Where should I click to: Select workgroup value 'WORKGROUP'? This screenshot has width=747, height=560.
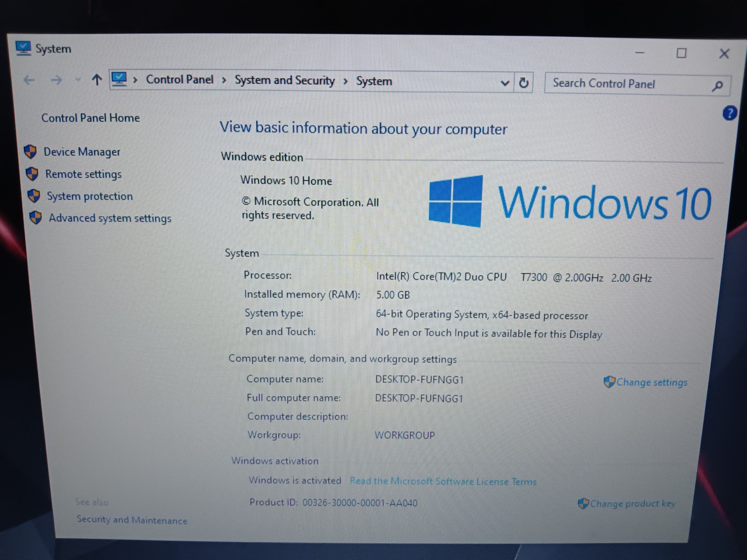405,435
